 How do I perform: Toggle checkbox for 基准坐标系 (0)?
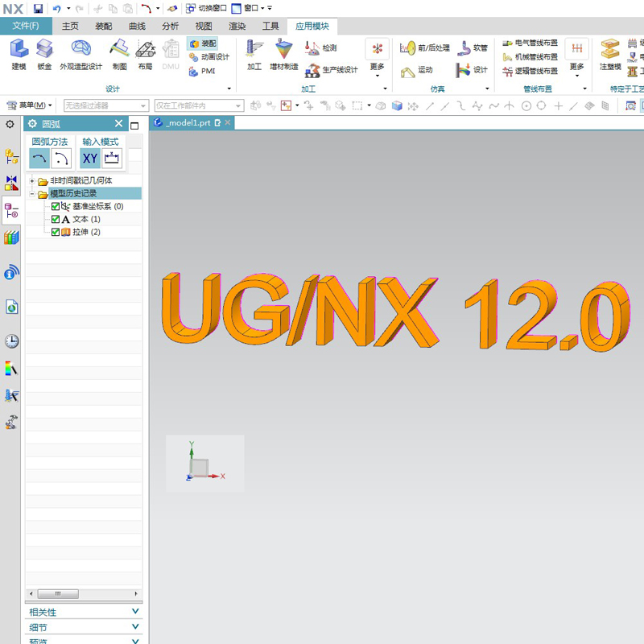(56, 206)
